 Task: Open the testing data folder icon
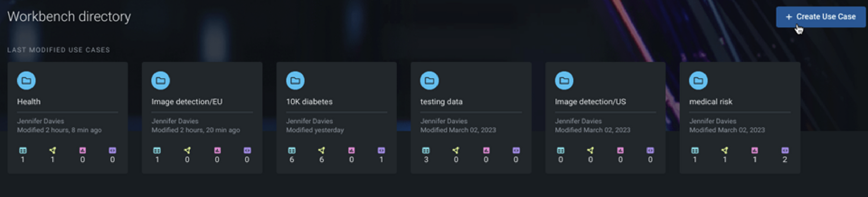point(429,81)
